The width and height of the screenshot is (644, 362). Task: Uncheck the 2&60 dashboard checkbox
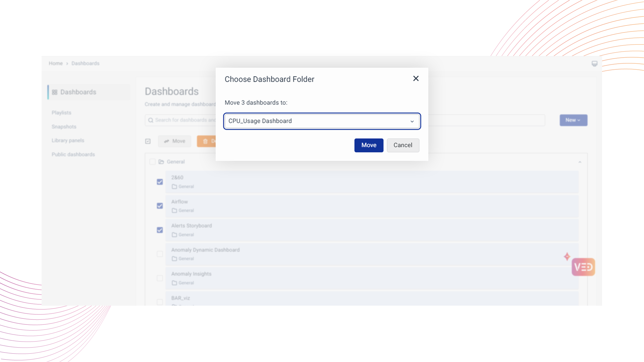(x=160, y=182)
